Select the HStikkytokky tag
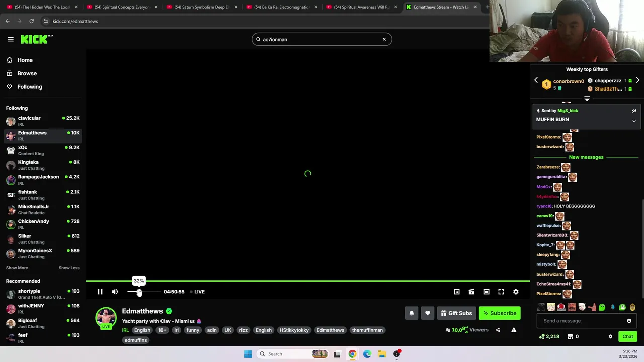This screenshot has width=644, height=362. click(x=294, y=330)
